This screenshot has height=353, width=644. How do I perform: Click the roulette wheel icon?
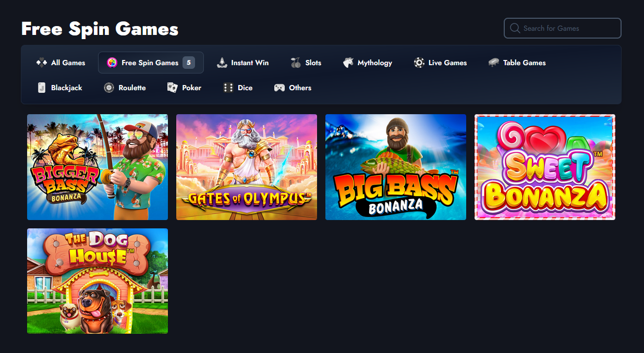click(109, 88)
